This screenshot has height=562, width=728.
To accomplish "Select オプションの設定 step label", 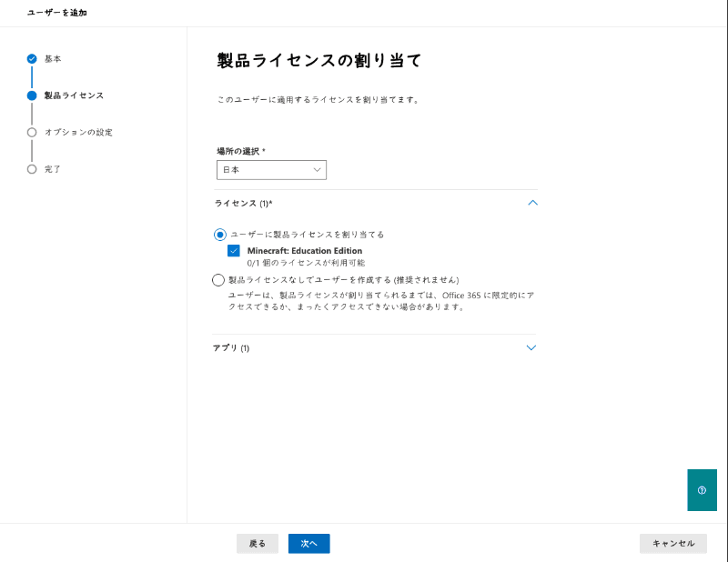I will point(78,133).
